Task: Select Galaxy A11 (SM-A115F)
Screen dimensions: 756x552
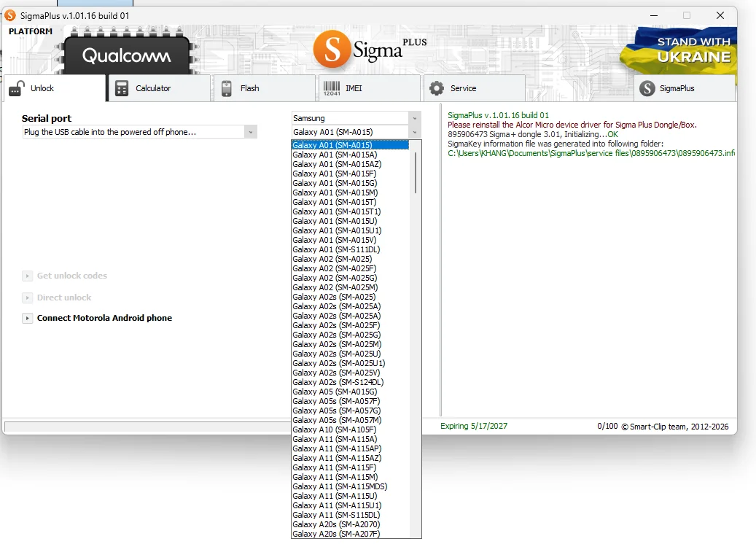Action: coord(351,467)
